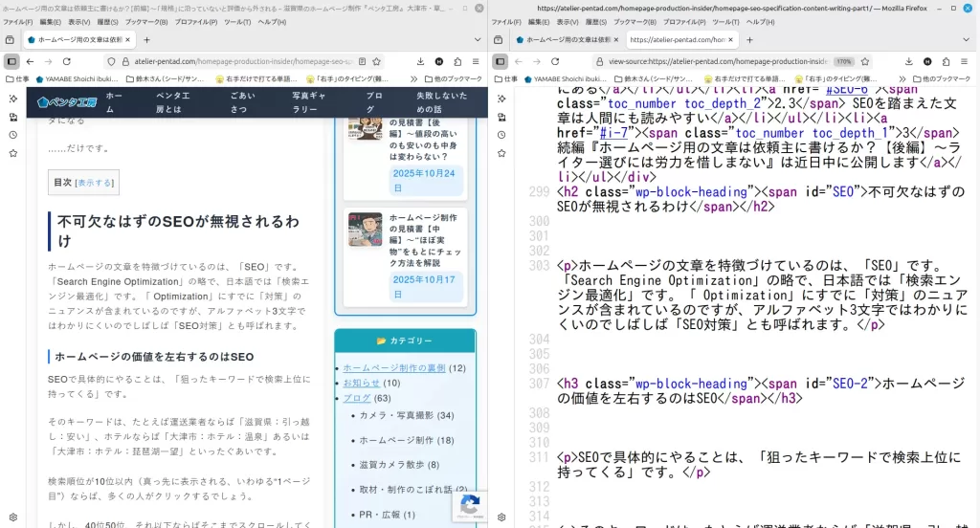The height and width of the screenshot is (528, 980).
Task: Open hamburger application menu in left window
Action: [x=476, y=61]
